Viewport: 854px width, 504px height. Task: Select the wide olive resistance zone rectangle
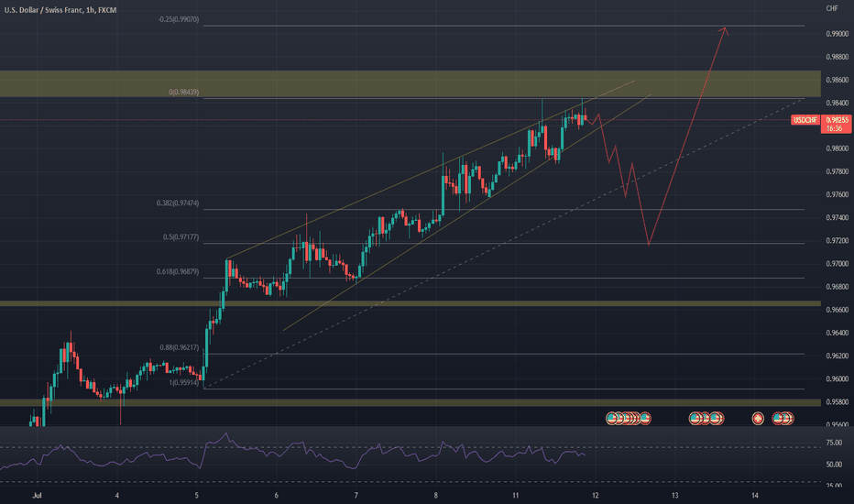(x=411, y=84)
